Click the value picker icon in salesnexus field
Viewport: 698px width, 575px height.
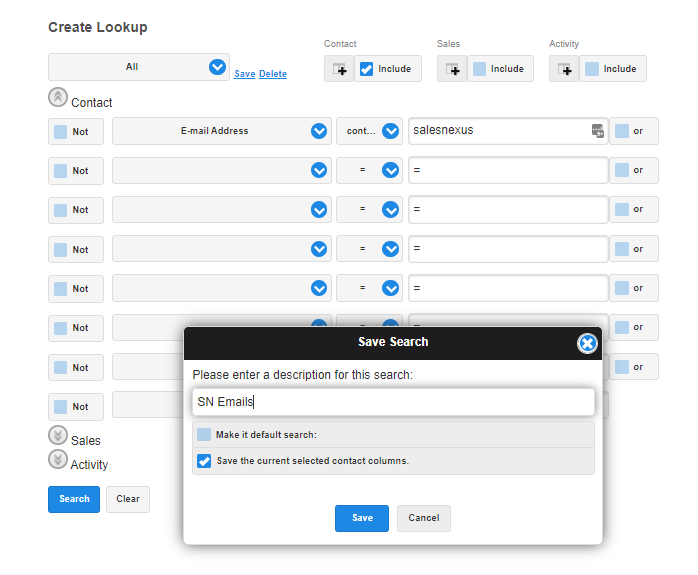(x=597, y=131)
